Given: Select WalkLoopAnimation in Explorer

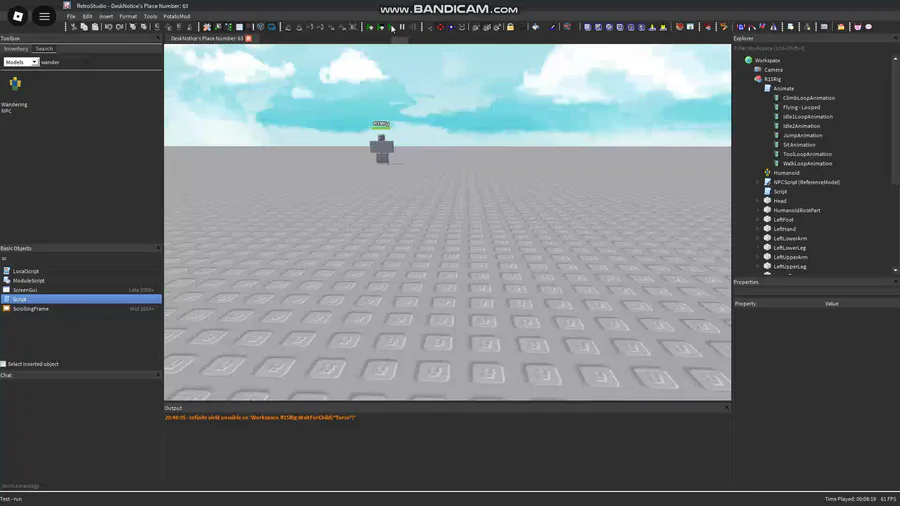Looking at the screenshot, I should [x=807, y=164].
